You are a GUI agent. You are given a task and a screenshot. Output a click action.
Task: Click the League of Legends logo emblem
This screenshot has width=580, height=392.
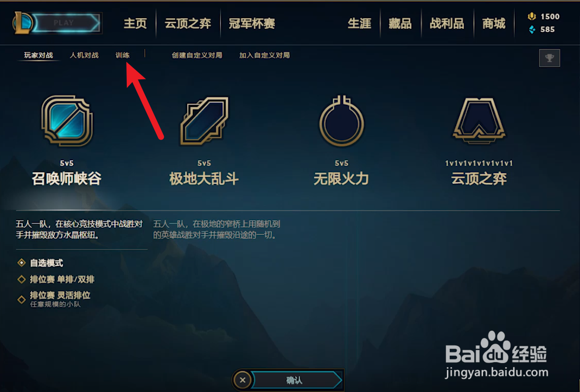point(23,22)
